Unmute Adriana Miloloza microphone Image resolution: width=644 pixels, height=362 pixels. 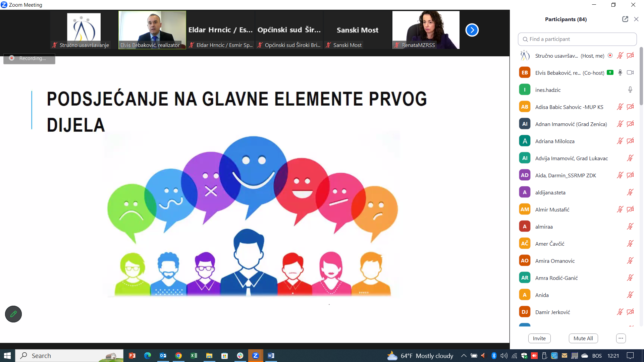(x=620, y=141)
